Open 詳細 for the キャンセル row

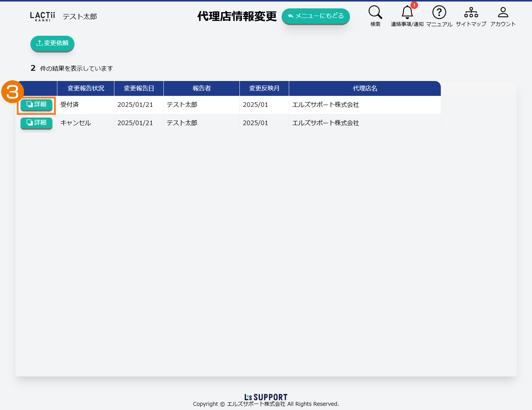pos(36,123)
